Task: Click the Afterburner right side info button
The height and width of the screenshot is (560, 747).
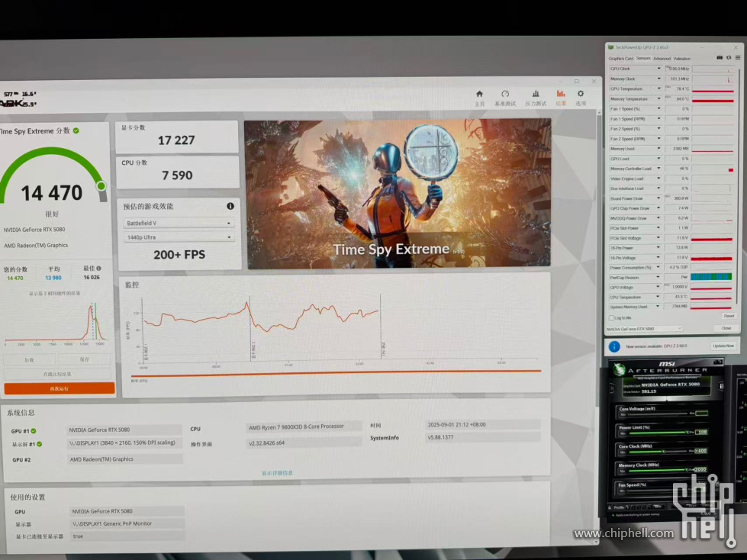Action: coord(721,386)
